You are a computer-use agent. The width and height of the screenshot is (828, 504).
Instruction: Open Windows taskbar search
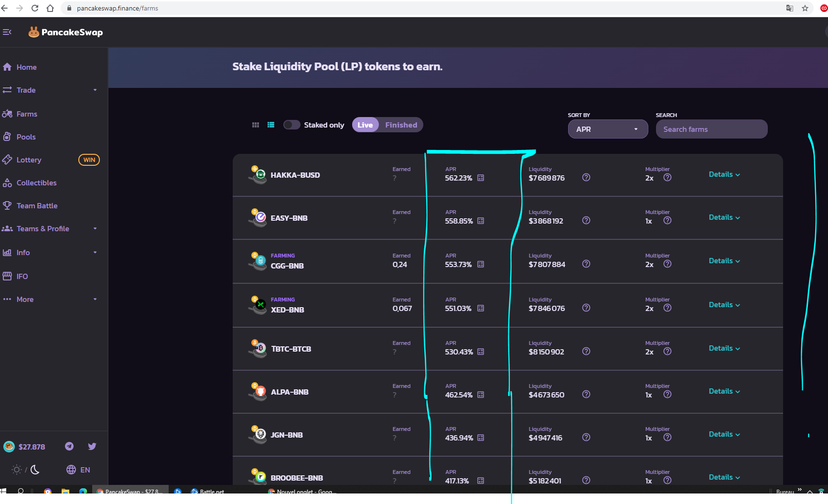click(21, 491)
